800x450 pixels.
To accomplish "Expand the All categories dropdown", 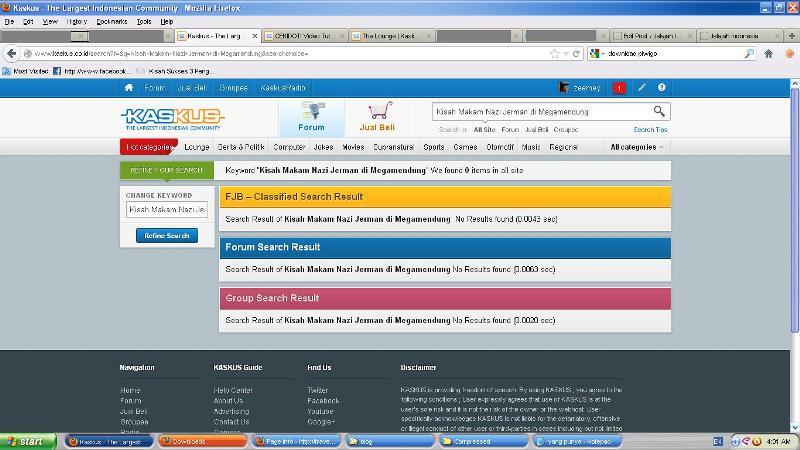I will (x=637, y=147).
